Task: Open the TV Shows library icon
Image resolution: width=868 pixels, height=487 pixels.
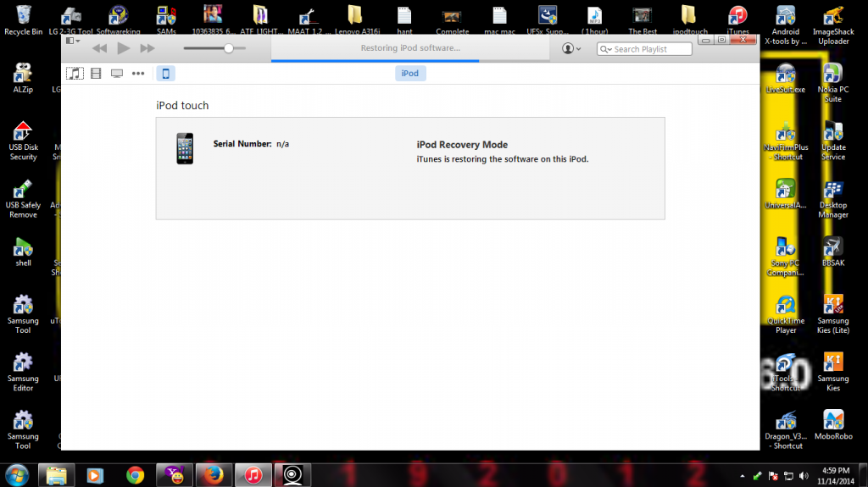Action: (x=117, y=74)
